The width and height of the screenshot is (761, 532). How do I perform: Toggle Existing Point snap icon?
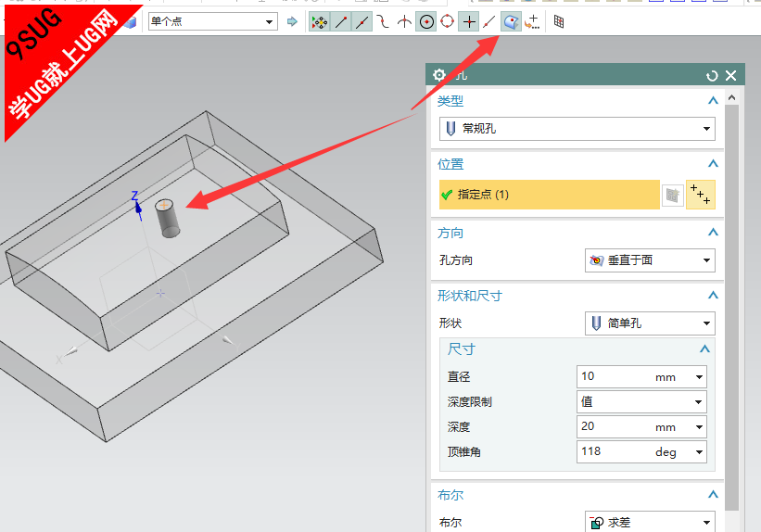[469, 22]
